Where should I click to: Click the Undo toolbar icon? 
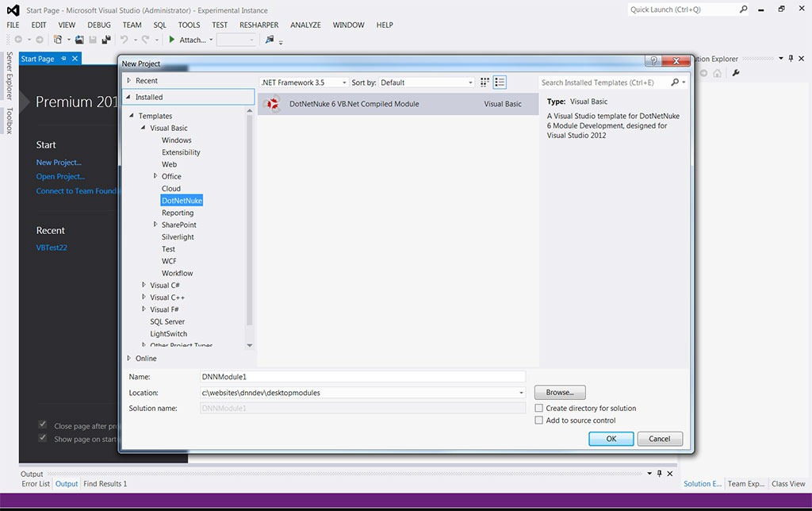tap(124, 40)
